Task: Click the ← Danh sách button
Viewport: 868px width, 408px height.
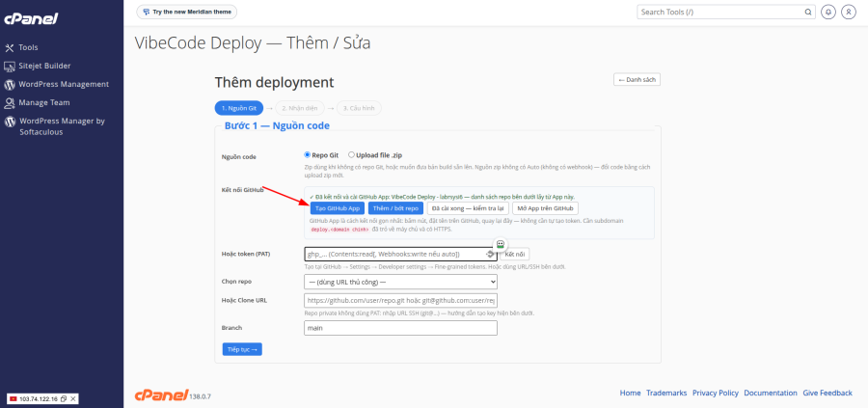Action: point(637,80)
